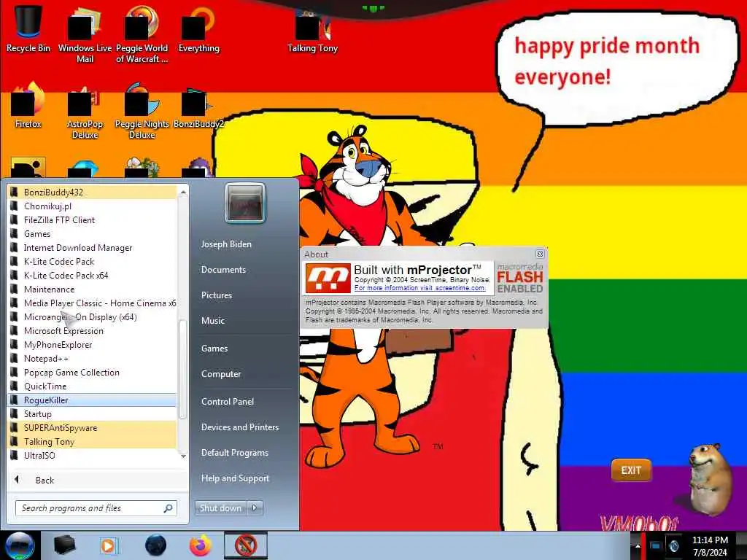747x560 pixels.
Task: Expand Media Player Classic - Home Cinema folder
Action: (x=93, y=303)
